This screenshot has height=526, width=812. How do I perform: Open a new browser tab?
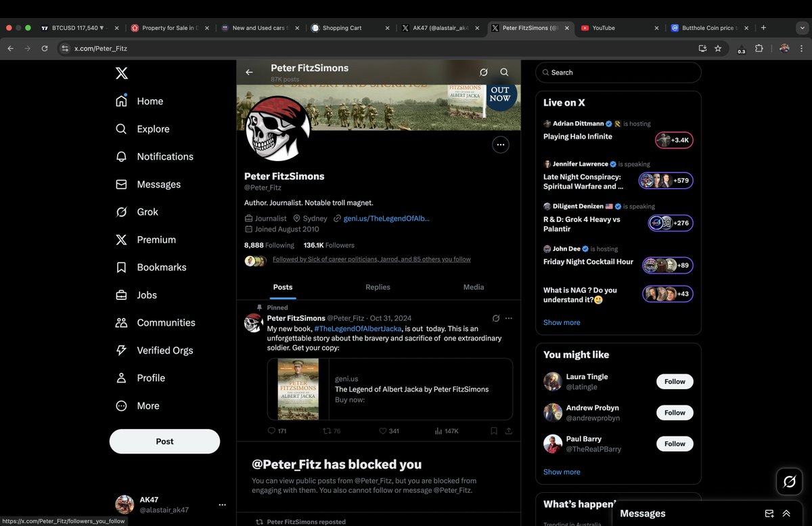(763, 28)
